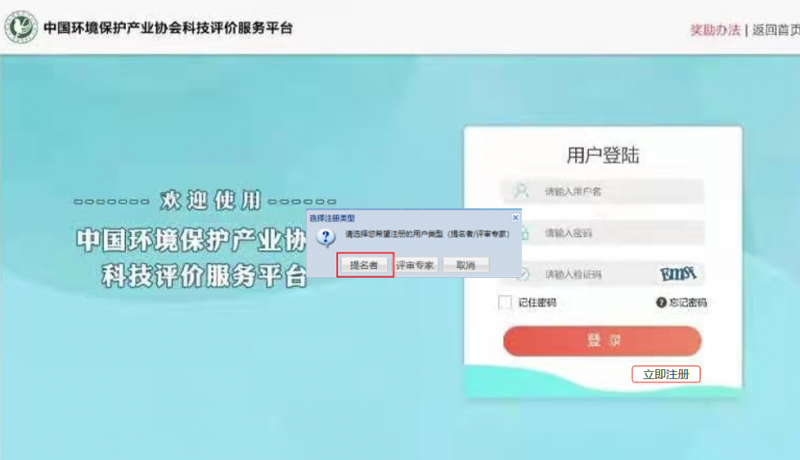Viewport: 800px width, 460px height.
Task: Focus the 请输入用户名 username field
Action: tap(620, 190)
